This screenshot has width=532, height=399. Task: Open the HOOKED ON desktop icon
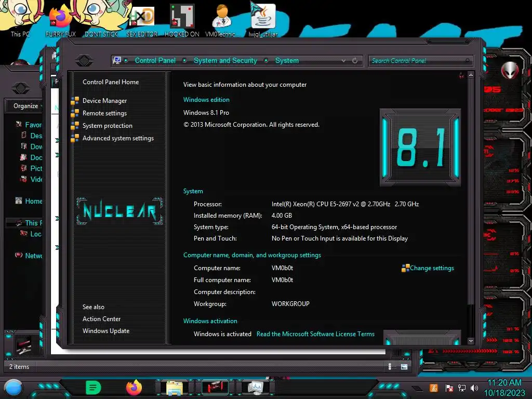[182, 20]
